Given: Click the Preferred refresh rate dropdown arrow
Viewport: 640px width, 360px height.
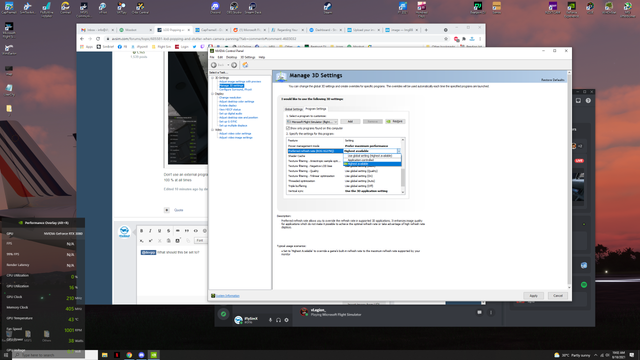Looking at the screenshot, I should (x=399, y=151).
